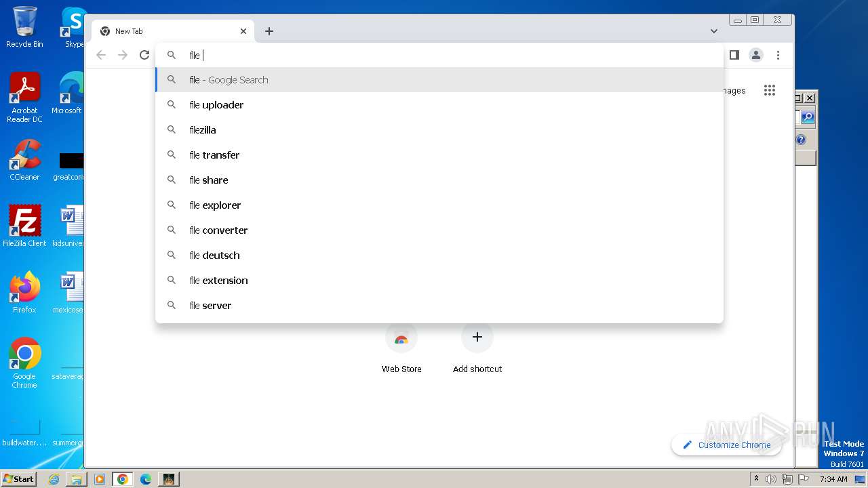This screenshot has height=488, width=868.
Task: Open CCleaner desktop icon
Action: click(x=24, y=160)
